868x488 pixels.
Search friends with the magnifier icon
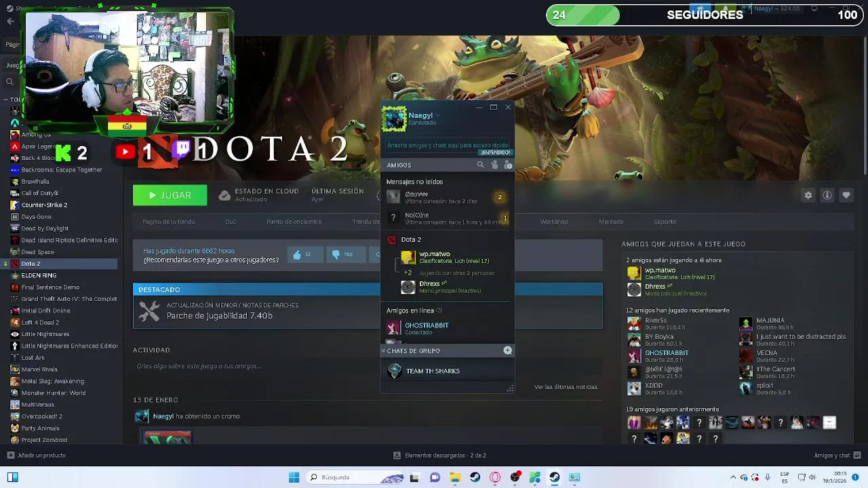(x=480, y=165)
